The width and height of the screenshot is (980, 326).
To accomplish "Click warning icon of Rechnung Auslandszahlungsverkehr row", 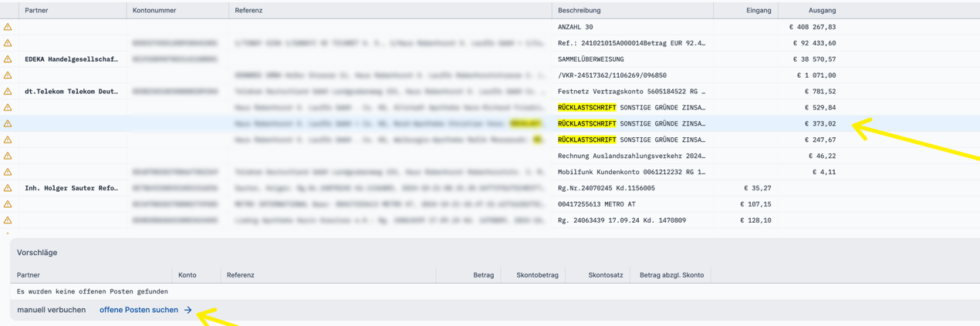I will [8, 156].
